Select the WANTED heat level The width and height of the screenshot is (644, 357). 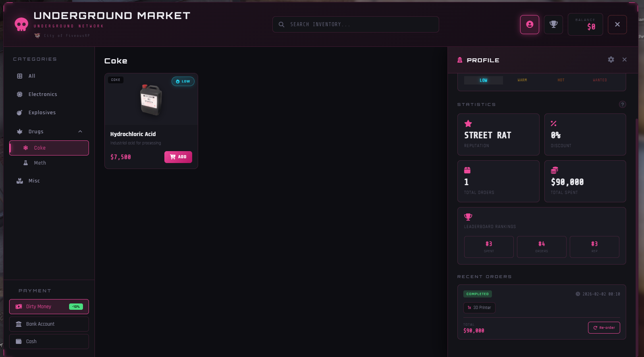coord(600,80)
